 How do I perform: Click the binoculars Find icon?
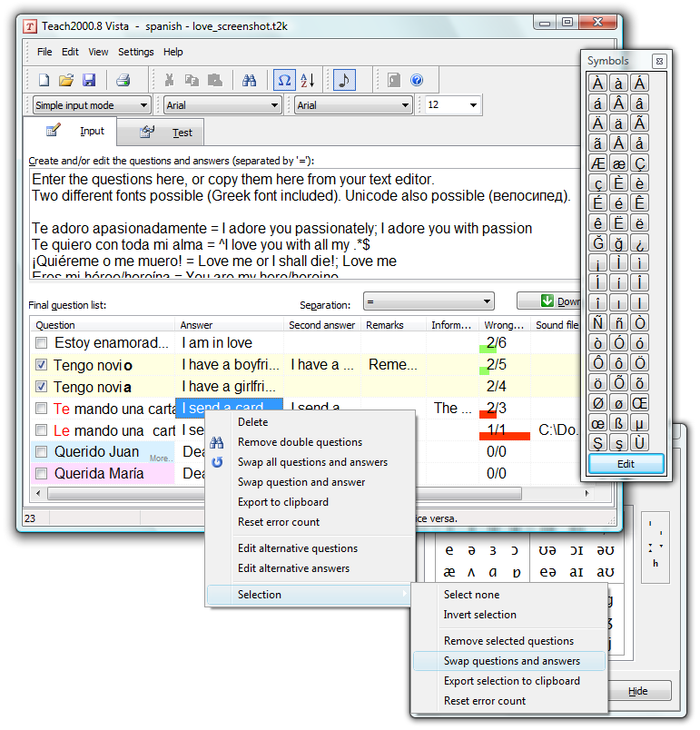(x=249, y=80)
